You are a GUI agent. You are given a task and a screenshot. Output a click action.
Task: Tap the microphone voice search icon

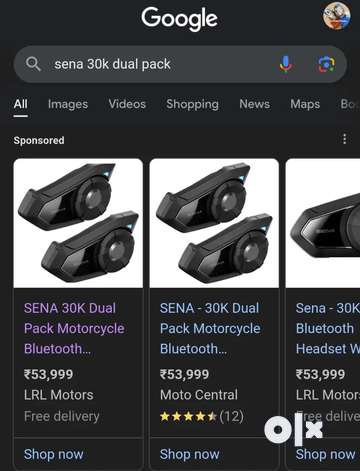click(285, 64)
